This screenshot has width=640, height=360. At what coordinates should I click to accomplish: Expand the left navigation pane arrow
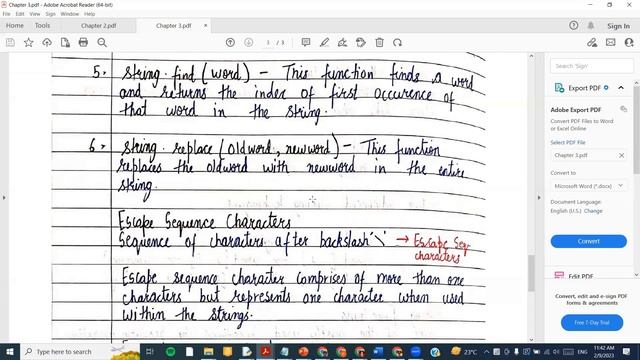pyautogui.click(x=4, y=198)
